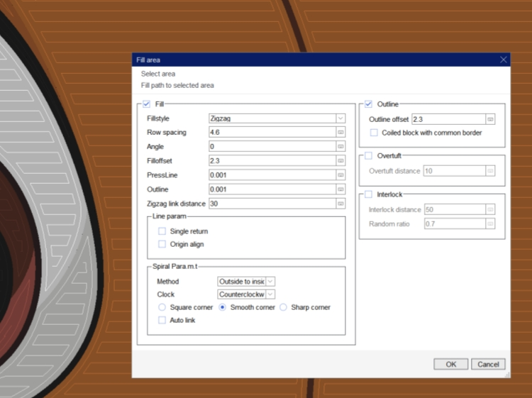Close the Fill area dialog
Viewport: 532px width, 398px height.
[x=504, y=60]
